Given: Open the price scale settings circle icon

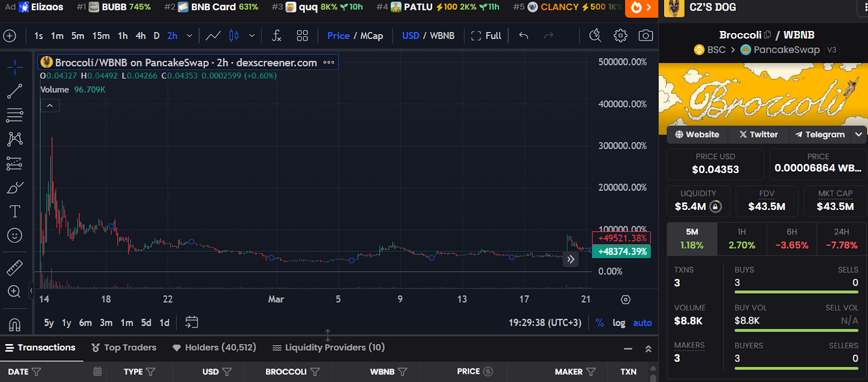Looking at the screenshot, I should [626, 300].
